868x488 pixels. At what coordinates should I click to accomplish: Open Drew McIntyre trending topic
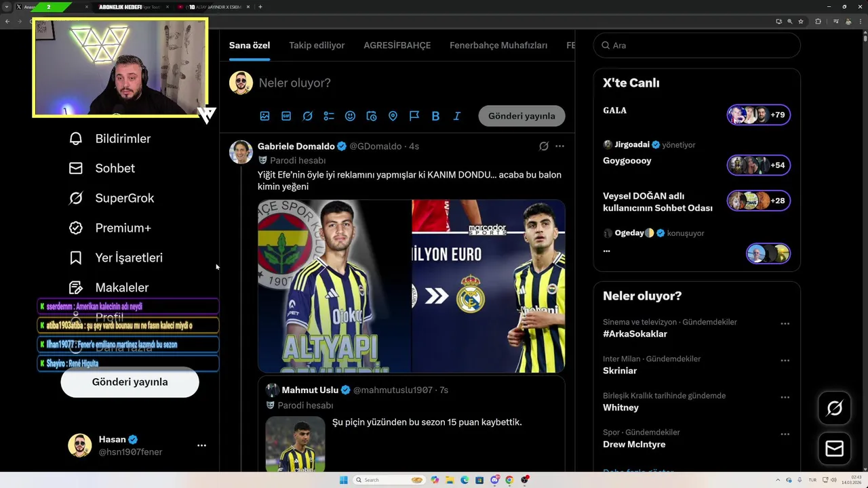point(634,445)
